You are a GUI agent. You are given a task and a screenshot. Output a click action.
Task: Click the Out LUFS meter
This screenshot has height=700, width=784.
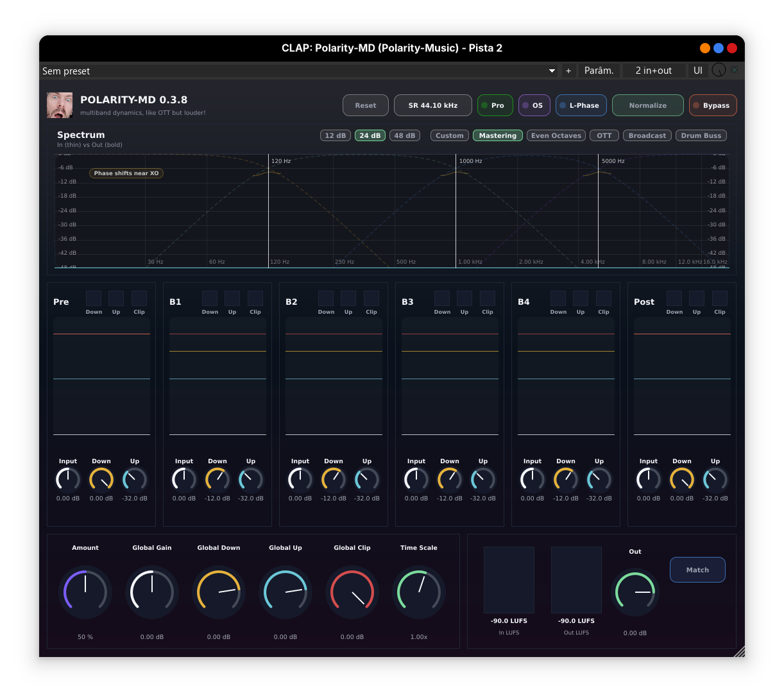576,580
